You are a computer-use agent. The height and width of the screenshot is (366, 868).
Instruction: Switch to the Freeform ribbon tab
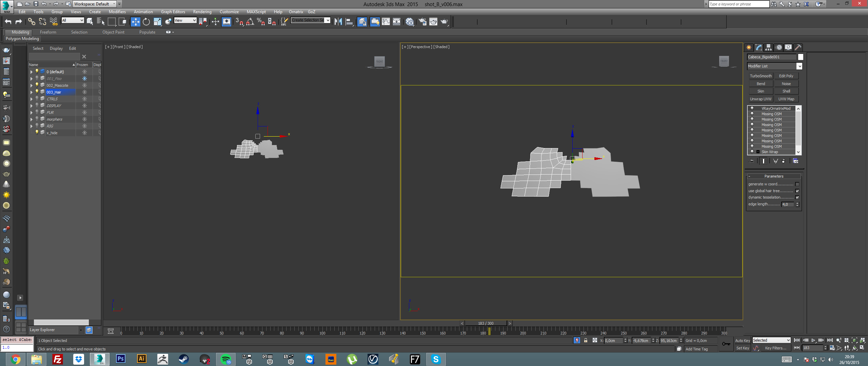click(x=48, y=32)
